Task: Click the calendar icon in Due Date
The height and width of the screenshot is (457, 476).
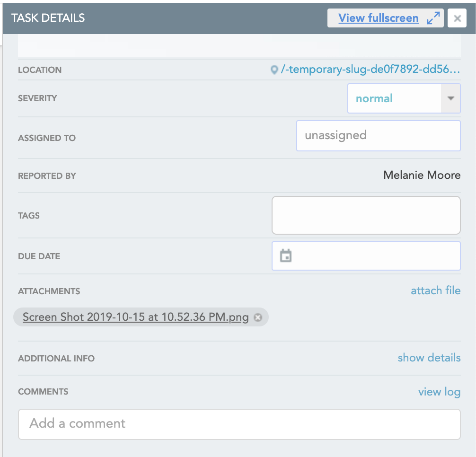Action: click(x=286, y=256)
